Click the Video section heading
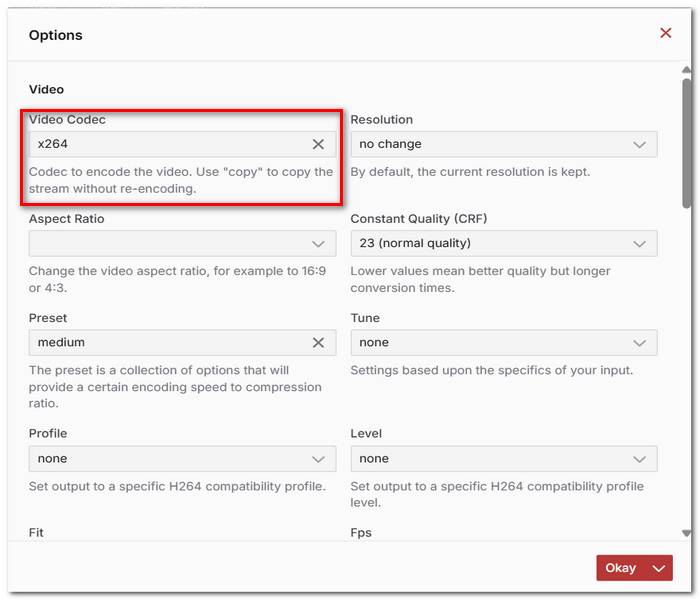The image size is (700, 600). point(46,89)
